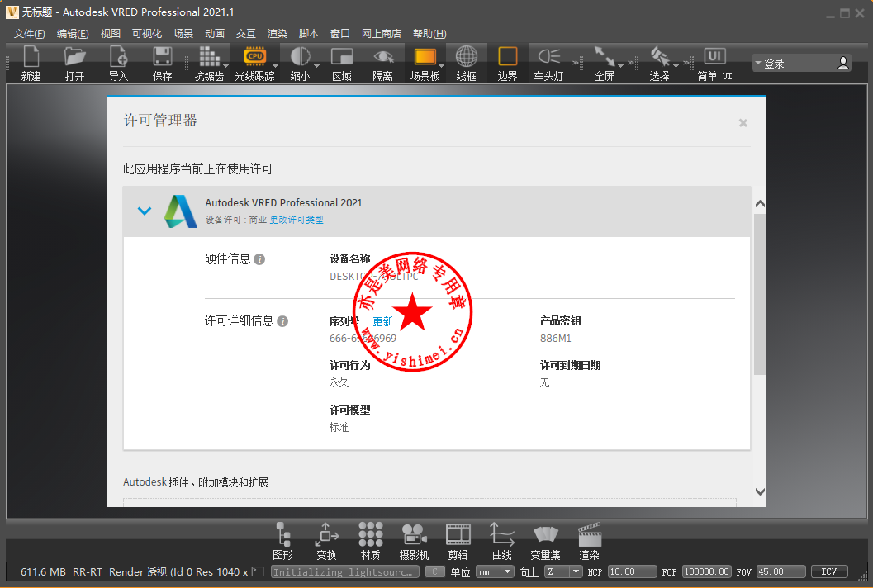Open raytracing dropdown arrow beside 光线跟踪
This screenshot has width=873, height=588.
[x=275, y=66]
